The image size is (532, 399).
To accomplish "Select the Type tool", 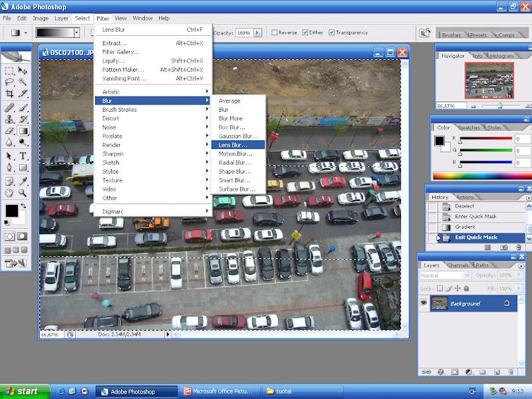I will tap(23, 156).
